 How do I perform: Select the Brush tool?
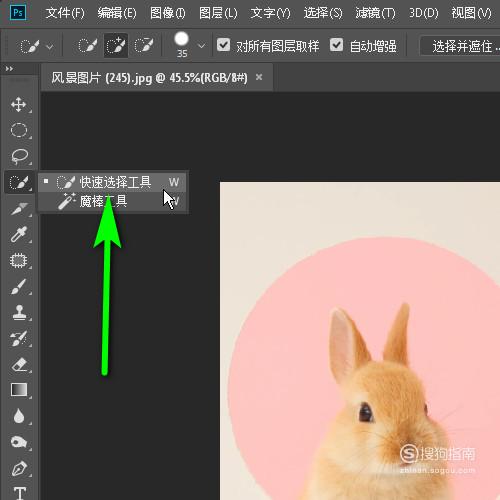click(19, 286)
